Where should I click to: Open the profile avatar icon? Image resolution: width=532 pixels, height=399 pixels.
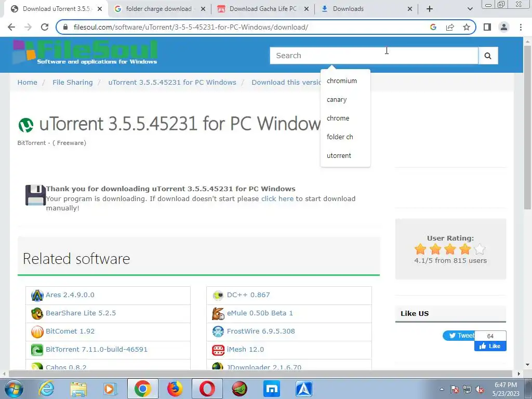pos(504,27)
